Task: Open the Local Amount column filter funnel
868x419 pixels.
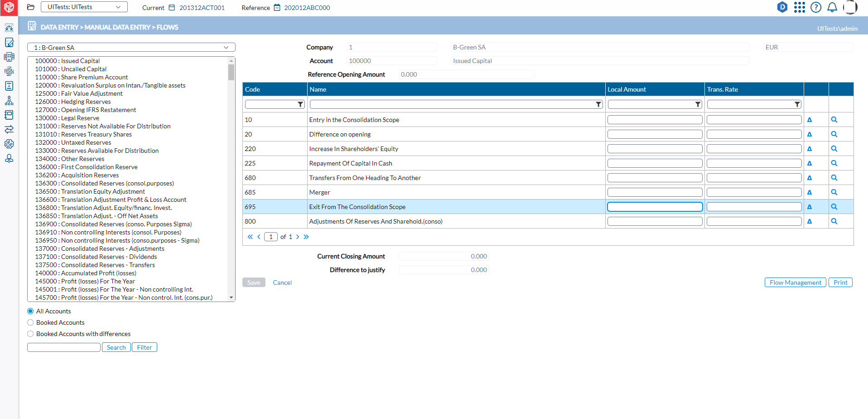Action: [698, 104]
